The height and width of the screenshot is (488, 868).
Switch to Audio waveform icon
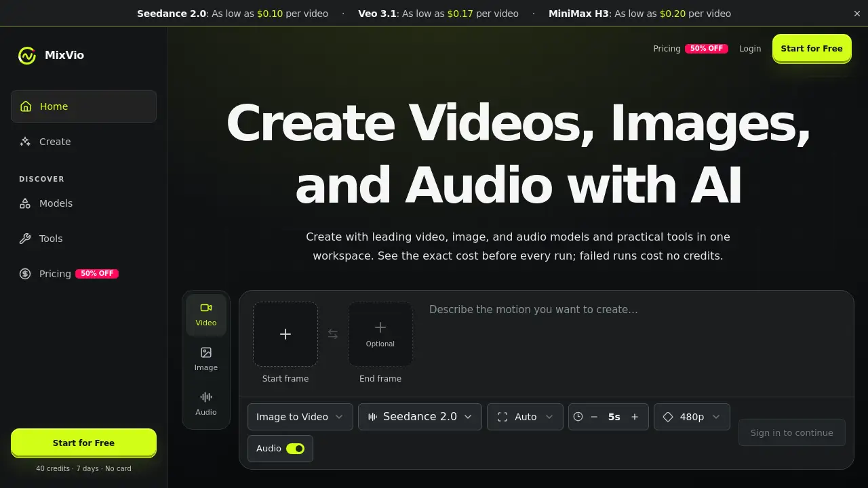tap(206, 397)
